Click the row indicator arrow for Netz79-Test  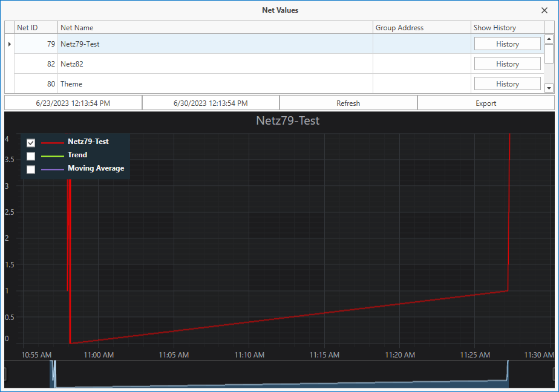[x=9, y=44]
